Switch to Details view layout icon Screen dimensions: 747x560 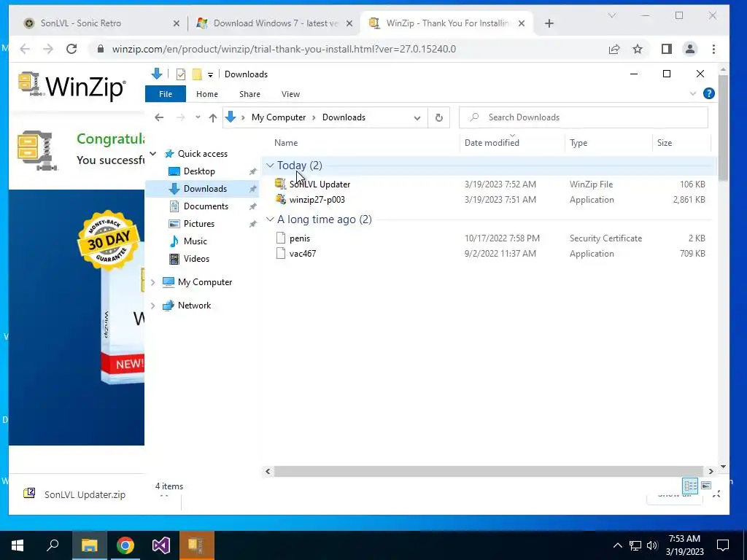tap(690, 486)
